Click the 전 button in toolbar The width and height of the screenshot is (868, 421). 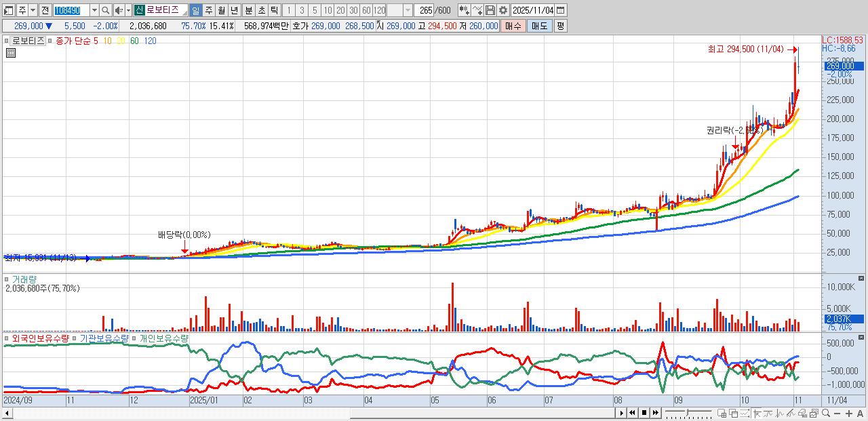tap(45, 10)
